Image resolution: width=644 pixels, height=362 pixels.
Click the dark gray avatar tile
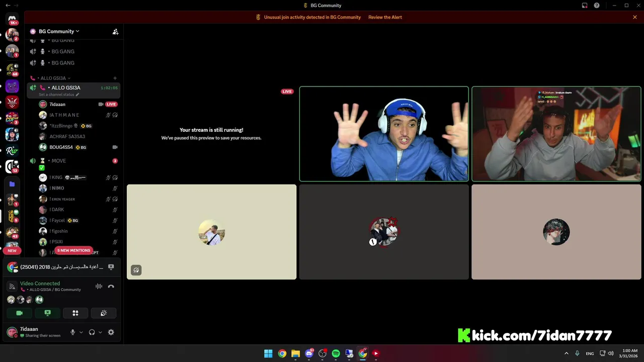[384, 232]
